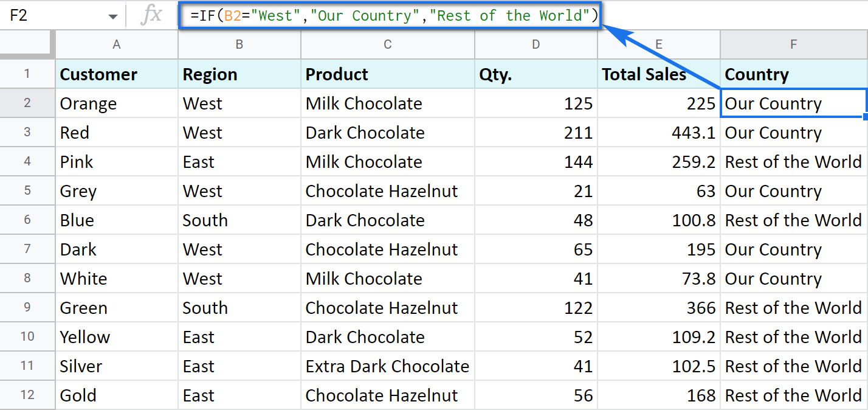Click the total sales cell 259.2
868x410 pixels.
659,162
